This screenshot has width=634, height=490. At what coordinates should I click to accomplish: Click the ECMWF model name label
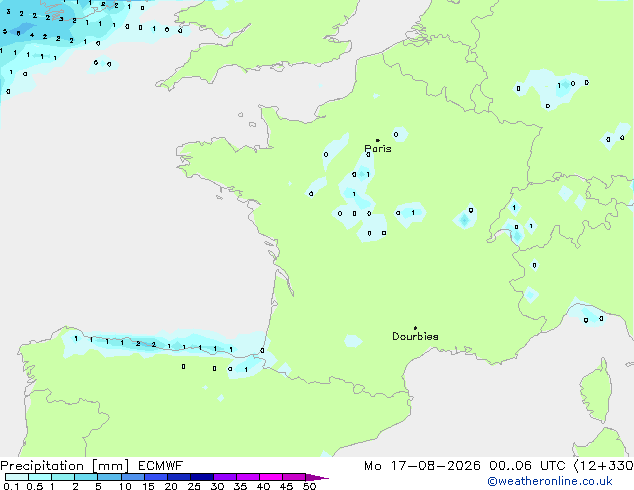161,466
